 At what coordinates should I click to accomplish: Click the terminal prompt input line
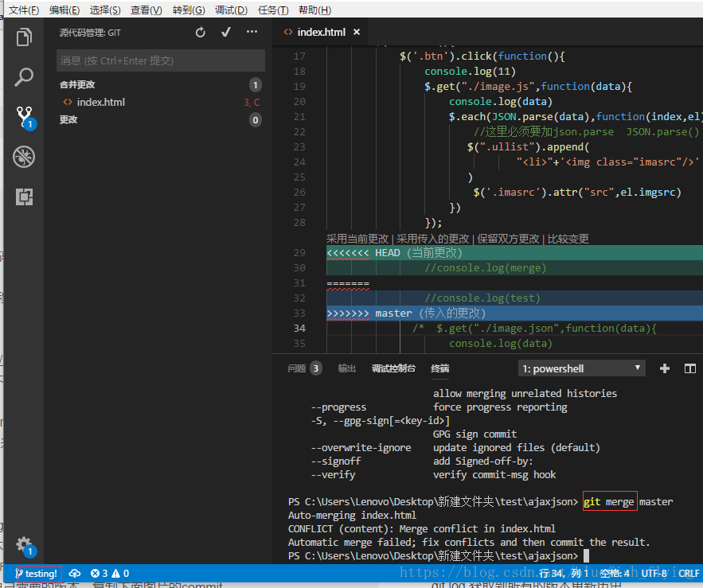[438, 555]
